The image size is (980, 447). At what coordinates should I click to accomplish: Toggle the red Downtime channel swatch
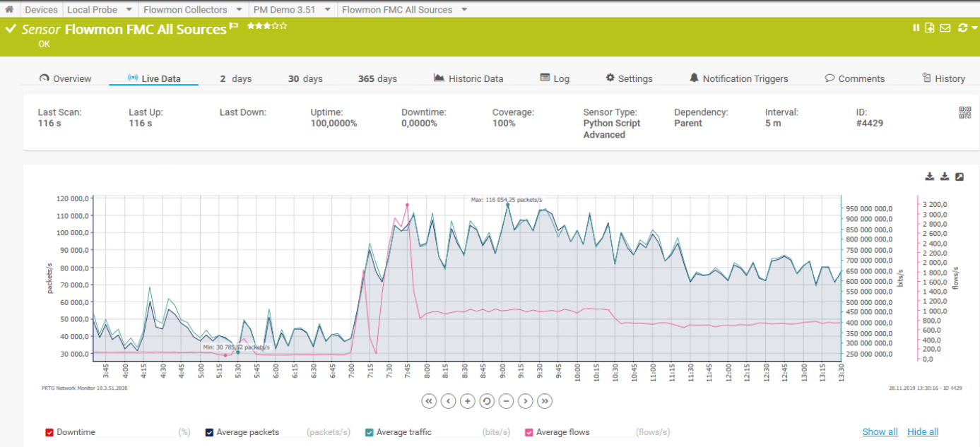(x=49, y=432)
